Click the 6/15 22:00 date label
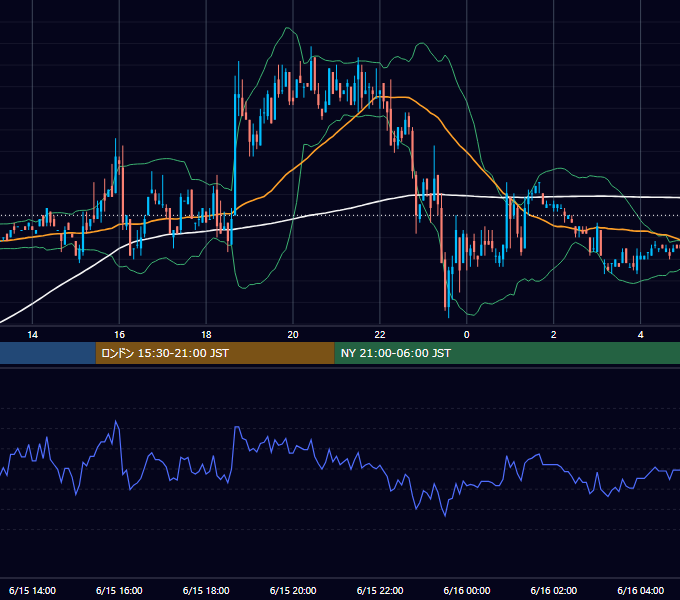Viewport: 680px width, 600px height. [x=380, y=590]
